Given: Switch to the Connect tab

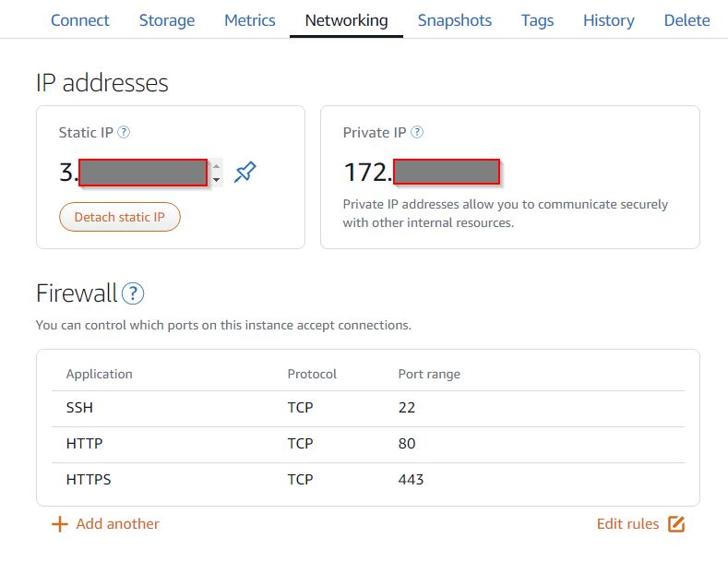Looking at the screenshot, I should [x=80, y=20].
